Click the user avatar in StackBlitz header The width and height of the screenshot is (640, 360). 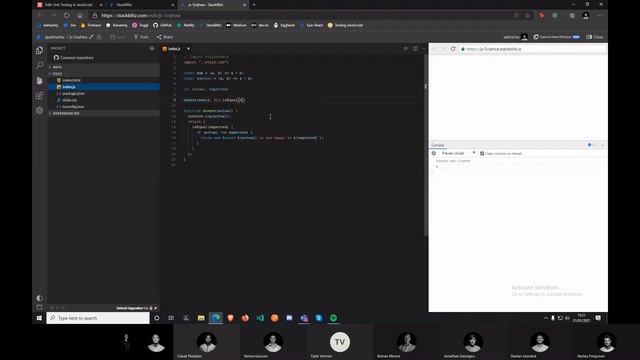tap(524, 37)
